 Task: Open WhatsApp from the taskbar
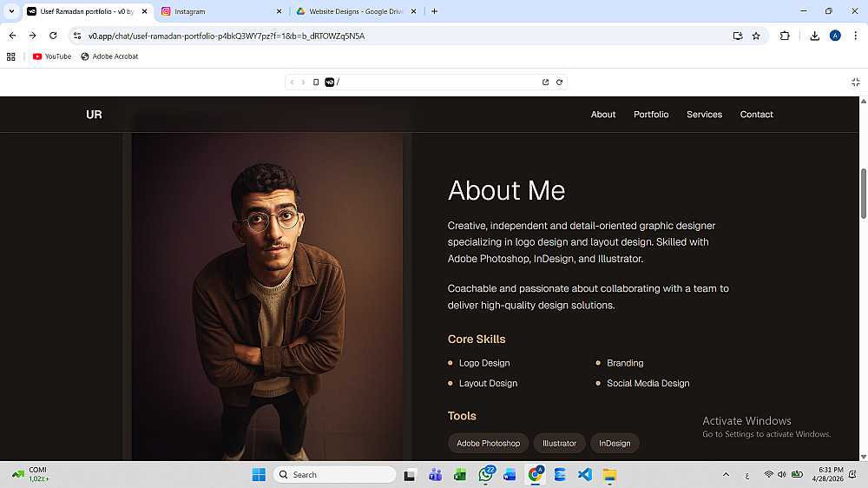(x=485, y=475)
